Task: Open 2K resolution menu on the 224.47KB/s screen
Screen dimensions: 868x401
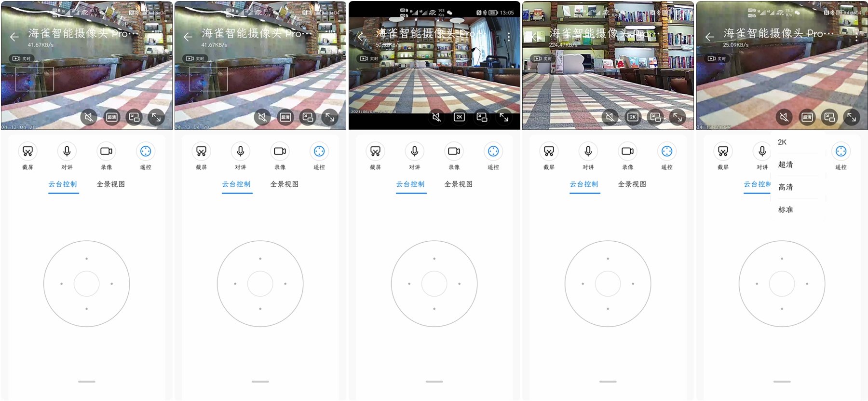Action: click(633, 117)
